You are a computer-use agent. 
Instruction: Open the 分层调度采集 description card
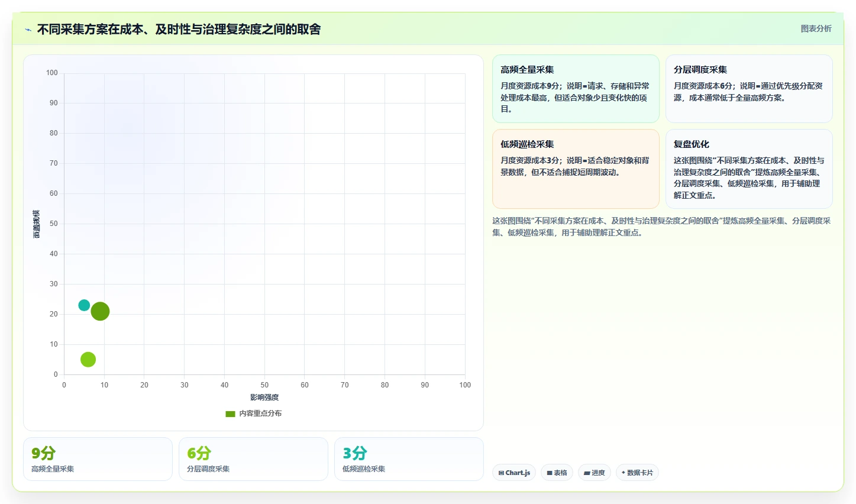pos(749,89)
